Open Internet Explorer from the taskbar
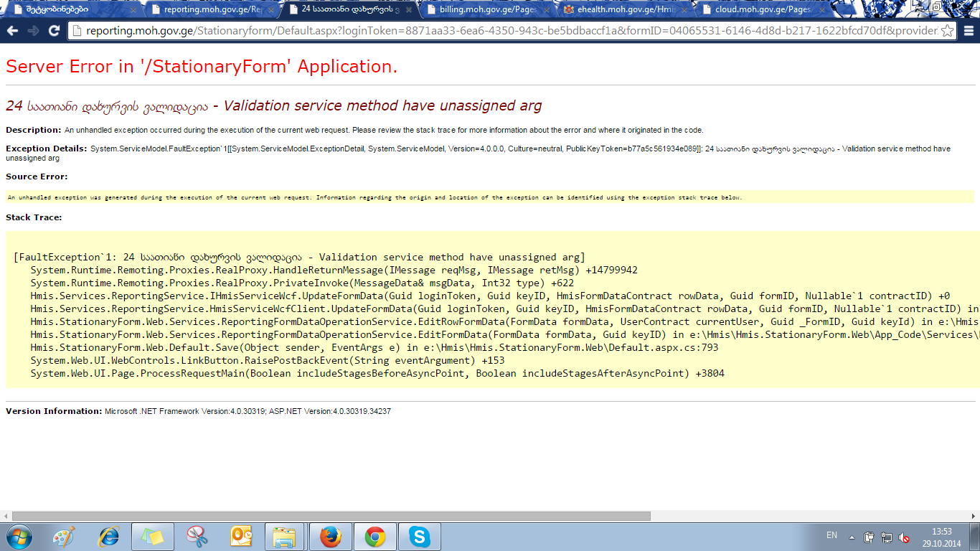This screenshot has width=980, height=551. tap(109, 537)
